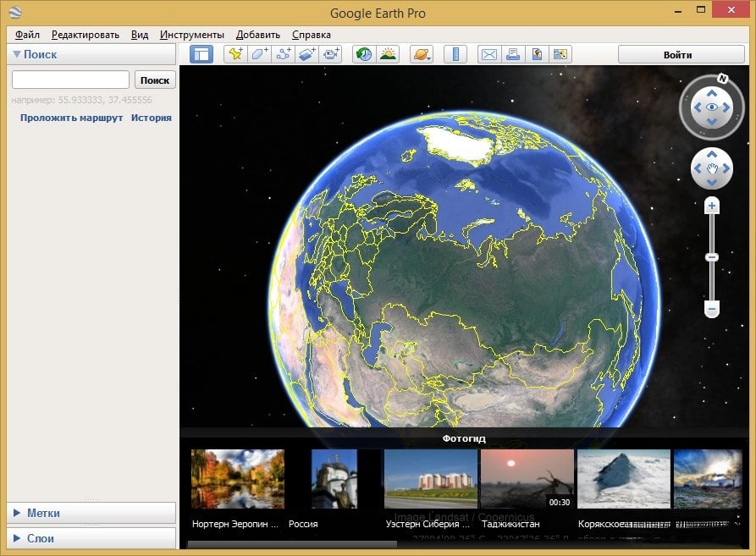The width and height of the screenshot is (756, 556).
Task: Zoom in with the plus button
Action: pyautogui.click(x=712, y=206)
